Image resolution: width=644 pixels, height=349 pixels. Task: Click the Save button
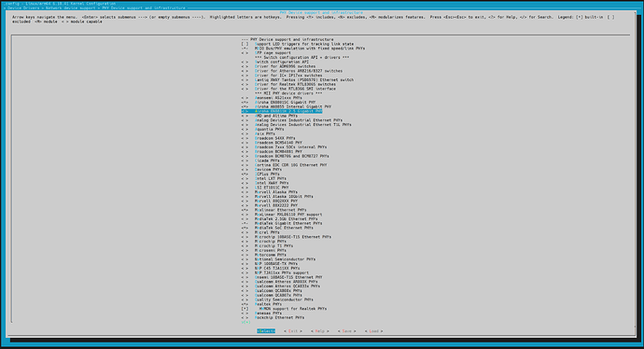click(x=347, y=331)
